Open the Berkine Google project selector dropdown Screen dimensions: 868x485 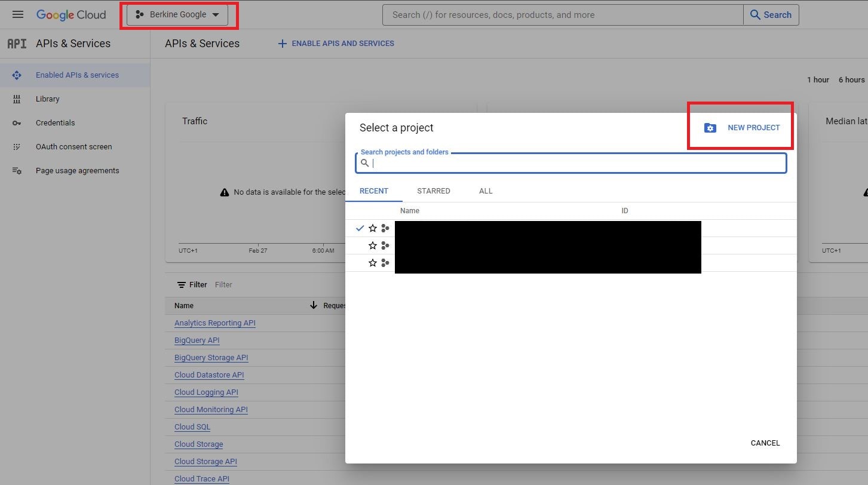tap(177, 15)
